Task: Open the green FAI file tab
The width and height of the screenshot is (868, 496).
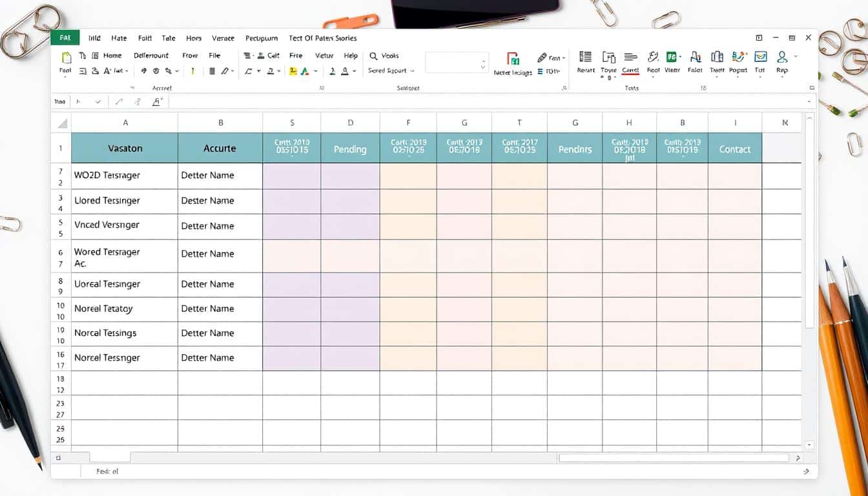Action: pyautogui.click(x=65, y=38)
